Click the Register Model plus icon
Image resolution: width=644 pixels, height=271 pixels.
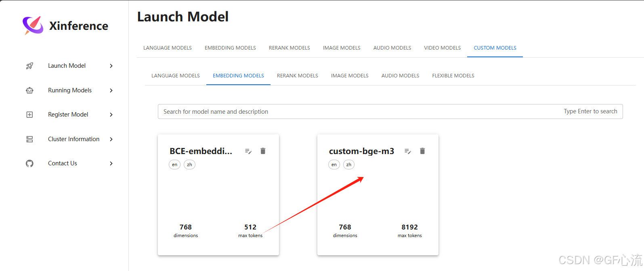click(29, 115)
